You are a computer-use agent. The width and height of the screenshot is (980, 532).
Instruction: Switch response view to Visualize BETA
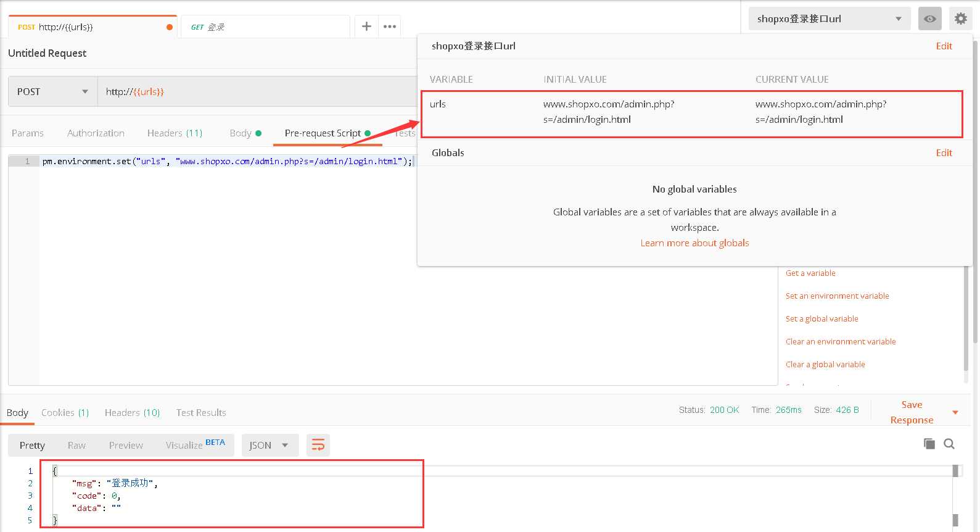point(196,444)
